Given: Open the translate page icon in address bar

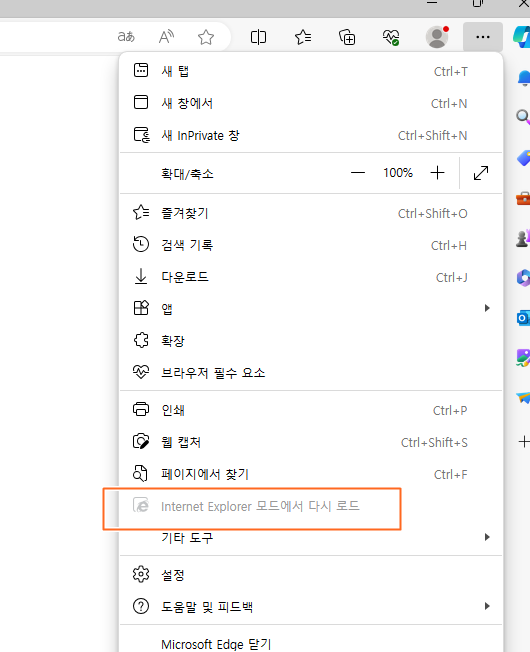Looking at the screenshot, I should point(126,37).
